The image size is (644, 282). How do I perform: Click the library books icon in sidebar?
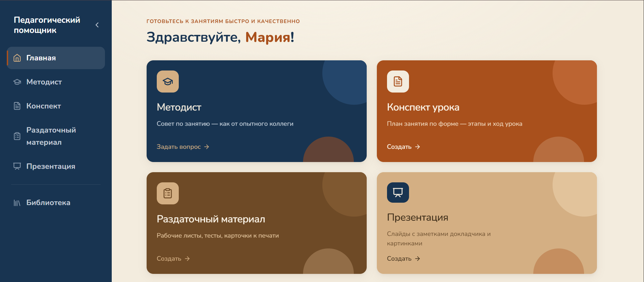17,203
